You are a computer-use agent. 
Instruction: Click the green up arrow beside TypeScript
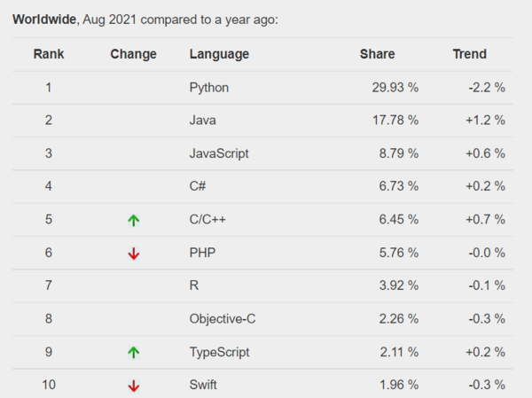coord(134,352)
